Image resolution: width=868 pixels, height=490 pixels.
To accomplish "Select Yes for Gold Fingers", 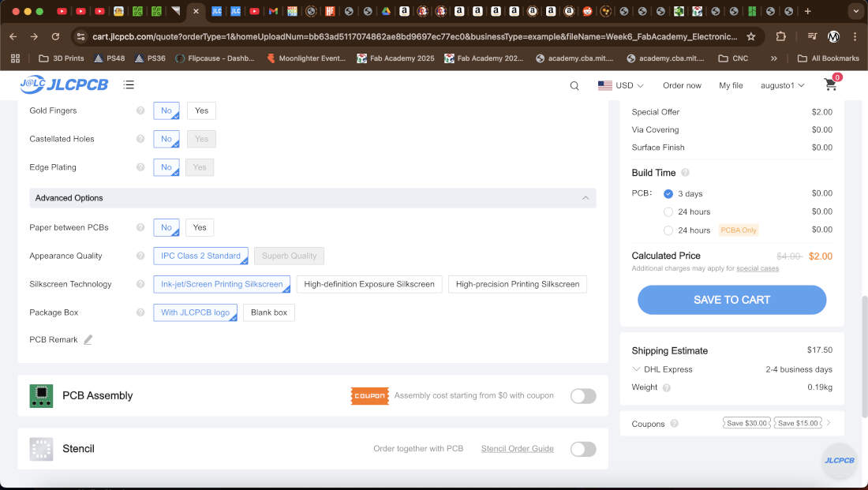I will pos(201,110).
